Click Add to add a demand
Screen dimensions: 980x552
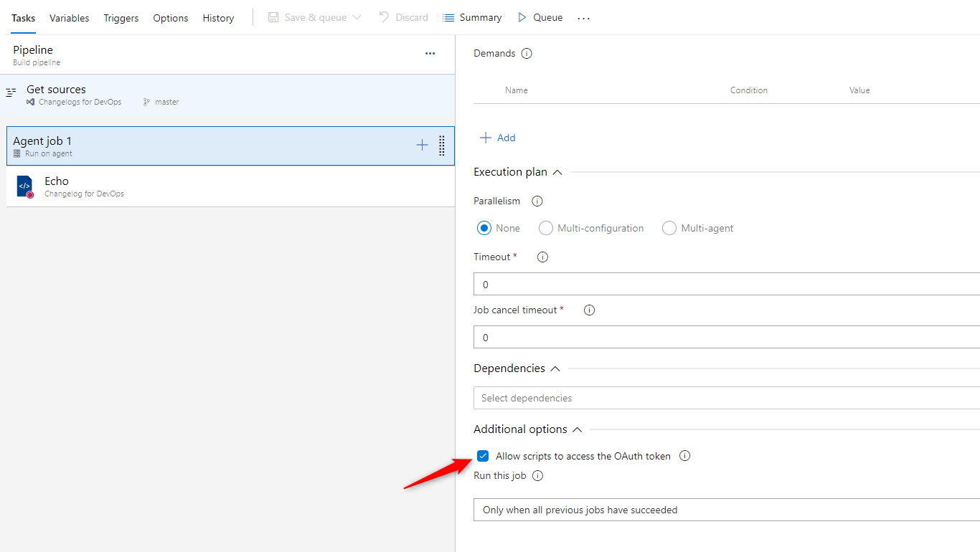(497, 138)
